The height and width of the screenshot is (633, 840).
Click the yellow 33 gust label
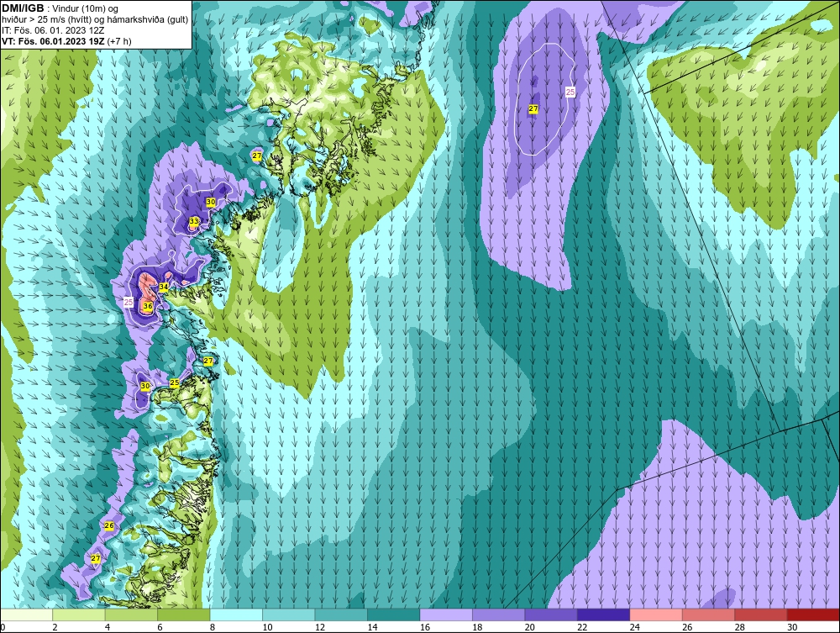pos(194,221)
